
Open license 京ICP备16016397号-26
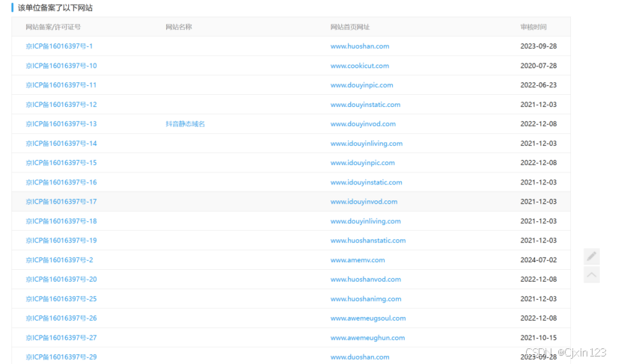[61, 318]
